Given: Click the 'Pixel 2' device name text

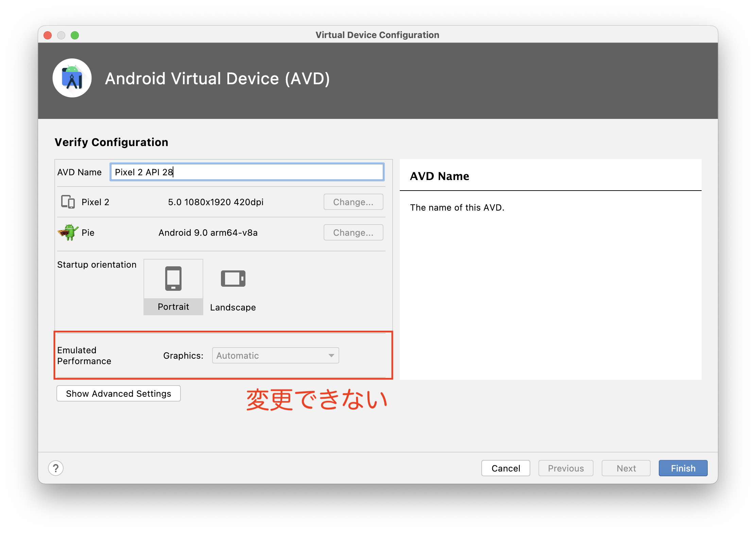Looking at the screenshot, I should pos(95,202).
